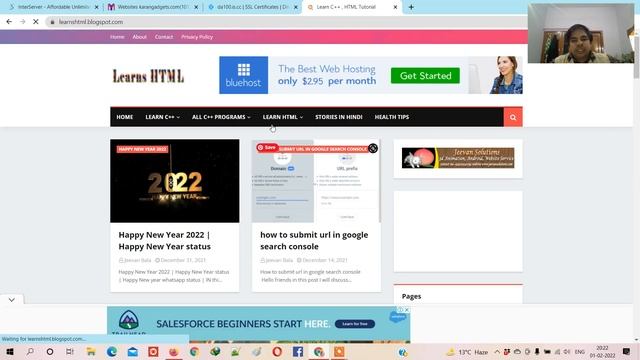Open the Contact link in top bar

pos(164,37)
